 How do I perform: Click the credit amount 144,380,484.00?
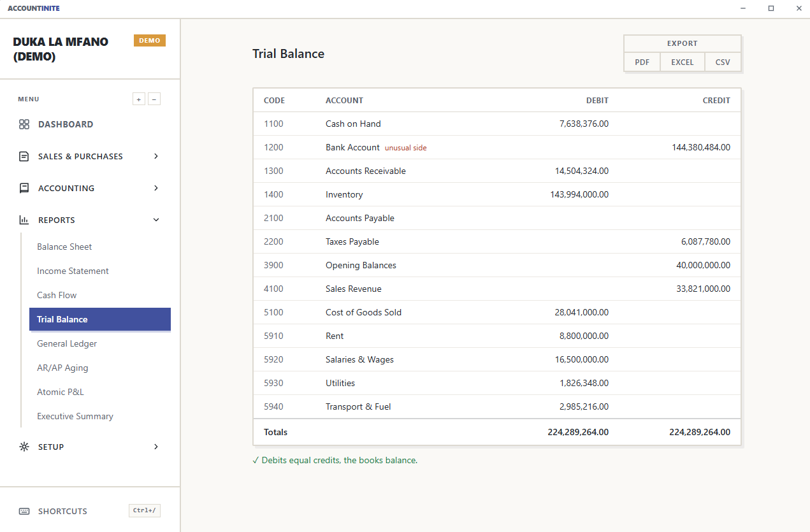[701, 147]
